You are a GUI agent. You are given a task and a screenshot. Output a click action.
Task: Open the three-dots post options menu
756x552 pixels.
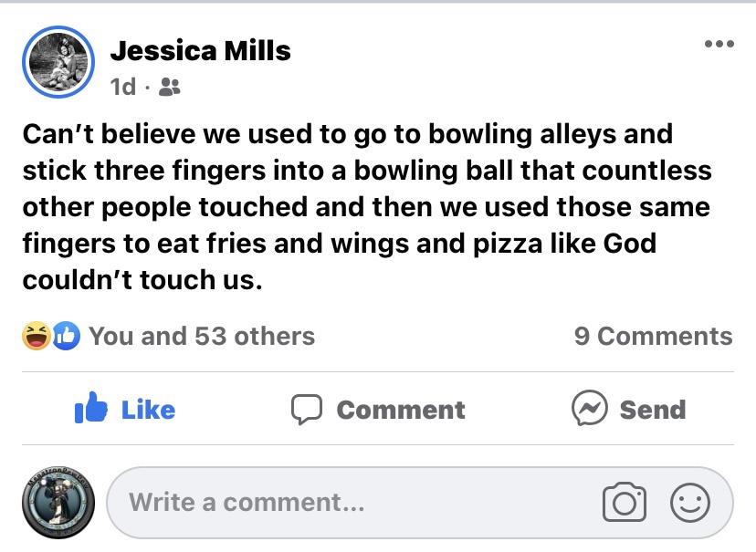[x=719, y=44]
